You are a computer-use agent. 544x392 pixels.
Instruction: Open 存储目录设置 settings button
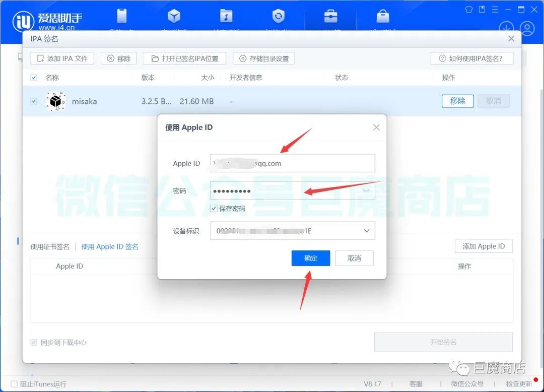point(263,58)
